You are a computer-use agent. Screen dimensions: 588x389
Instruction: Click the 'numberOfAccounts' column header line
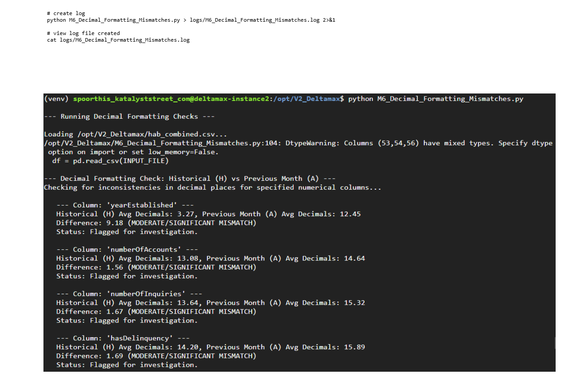pyautogui.click(x=127, y=249)
